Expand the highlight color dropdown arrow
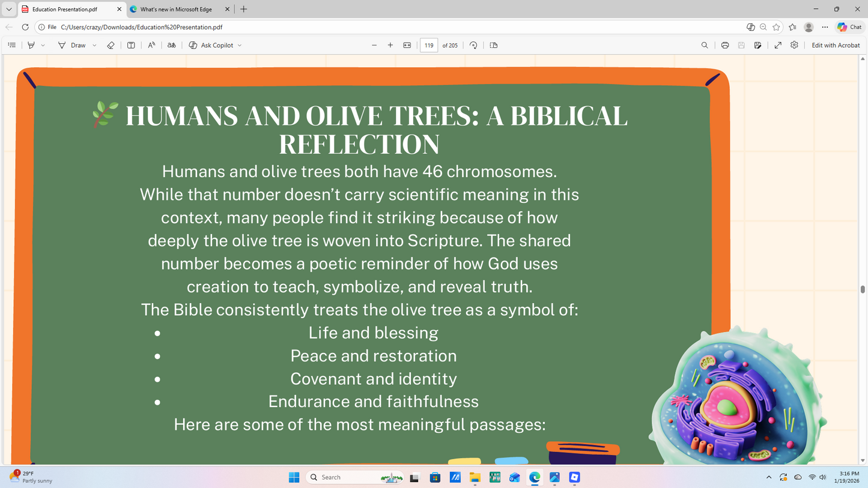This screenshot has width=868, height=488. click(x=43, y=45)
